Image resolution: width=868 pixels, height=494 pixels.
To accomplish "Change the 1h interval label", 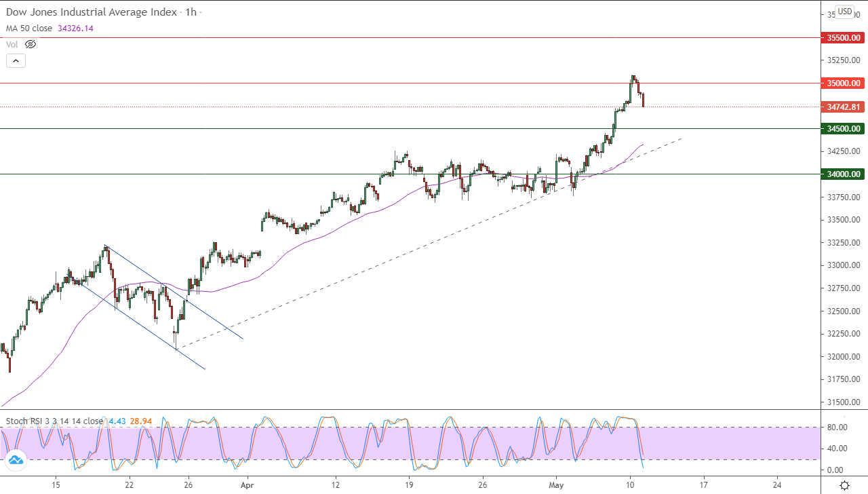I will click(190, 12).
